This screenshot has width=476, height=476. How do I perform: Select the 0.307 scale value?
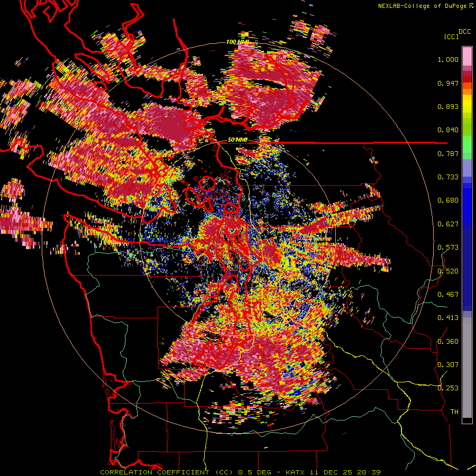tap(448, 365)
